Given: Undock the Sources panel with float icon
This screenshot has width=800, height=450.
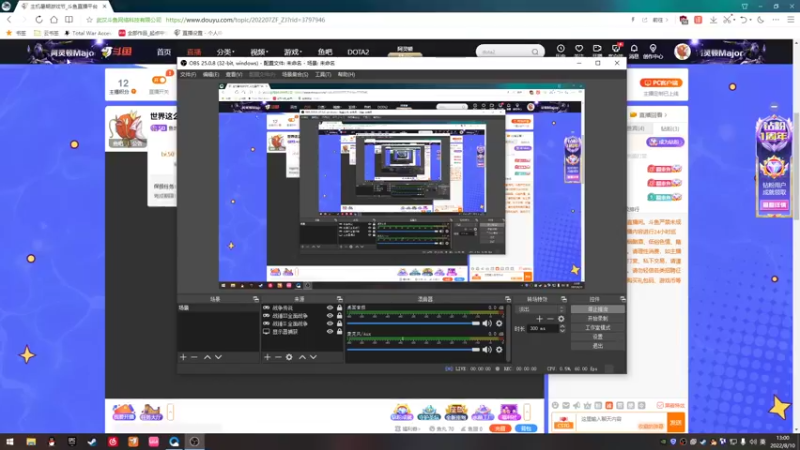Looking at the screenshot, I should (x=339, y=299).
